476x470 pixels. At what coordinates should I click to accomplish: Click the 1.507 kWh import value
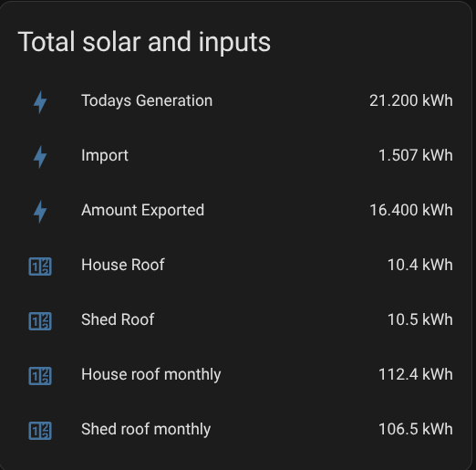(416, 155)
